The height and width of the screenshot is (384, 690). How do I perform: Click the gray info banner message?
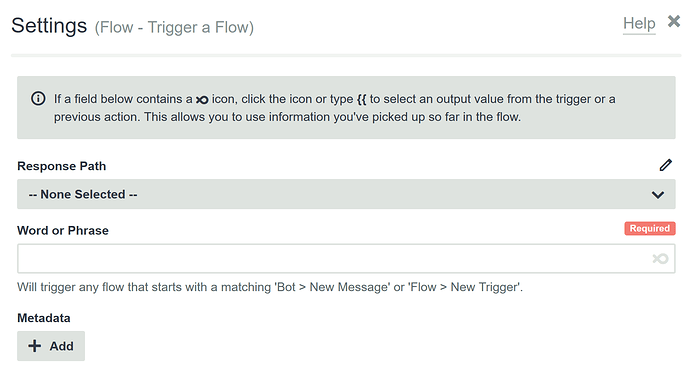point(346,108)
